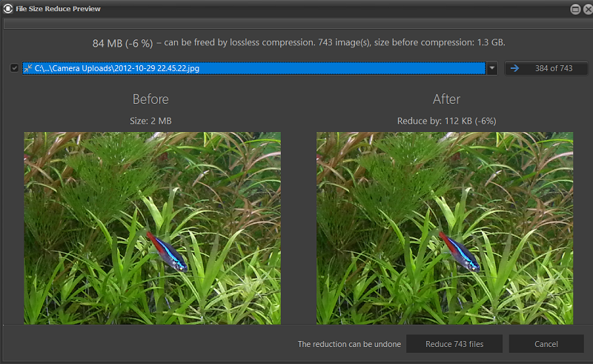The image size is (593, 364).
Task: Click the After preview image
Action: pos(445,228)
